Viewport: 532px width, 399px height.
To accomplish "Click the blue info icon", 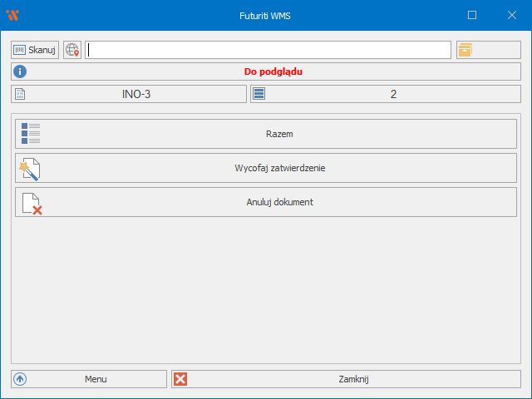I will 21,71.
